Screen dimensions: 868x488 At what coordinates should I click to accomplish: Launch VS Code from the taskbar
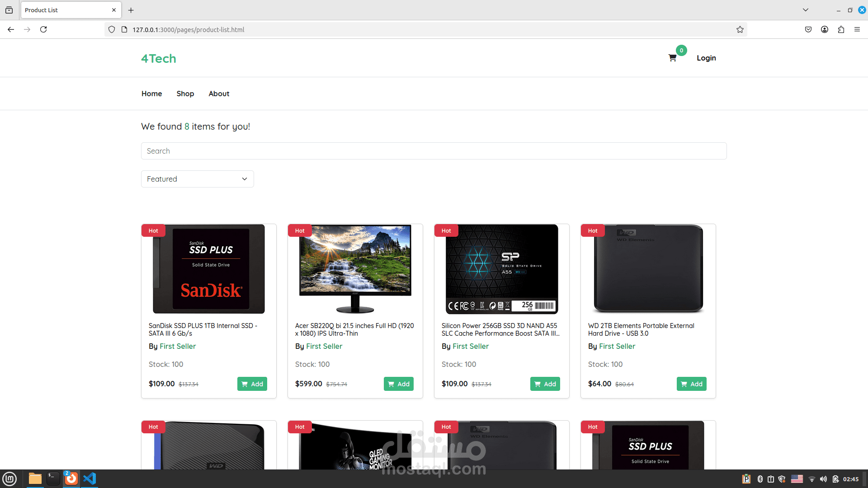point(90,479)
